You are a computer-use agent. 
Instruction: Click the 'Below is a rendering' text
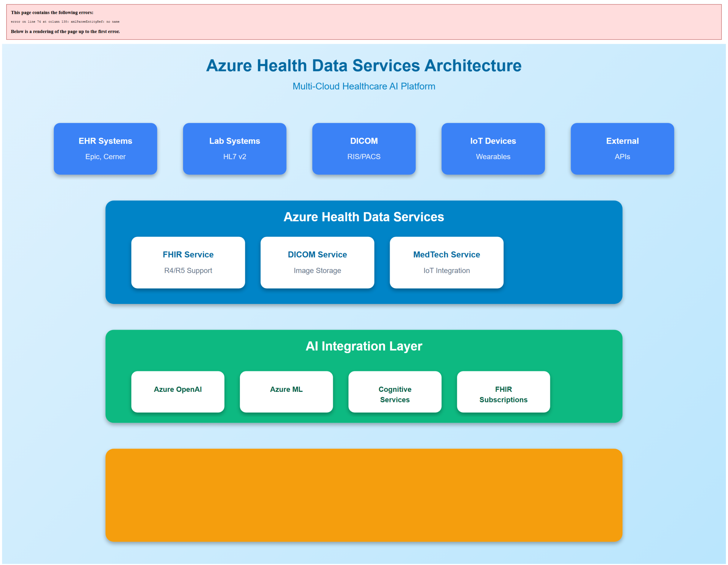point(65,32)
